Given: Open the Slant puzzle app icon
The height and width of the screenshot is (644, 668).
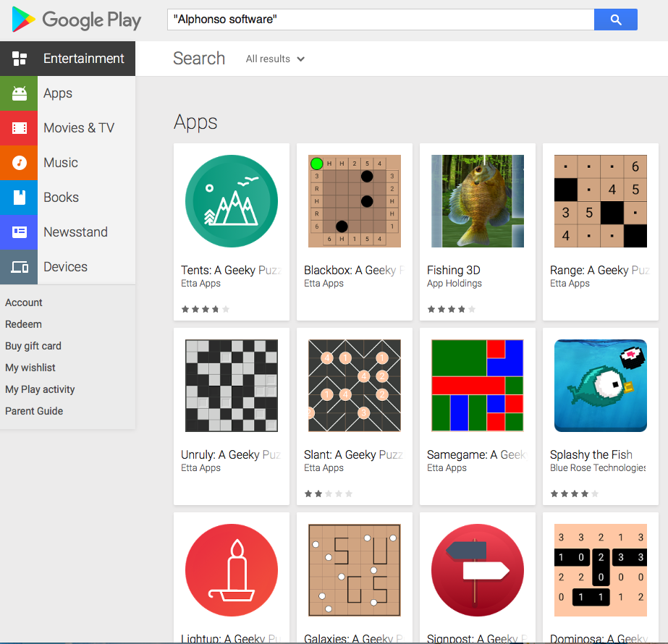Looking at the screenshot, I should tap(355, 386).
